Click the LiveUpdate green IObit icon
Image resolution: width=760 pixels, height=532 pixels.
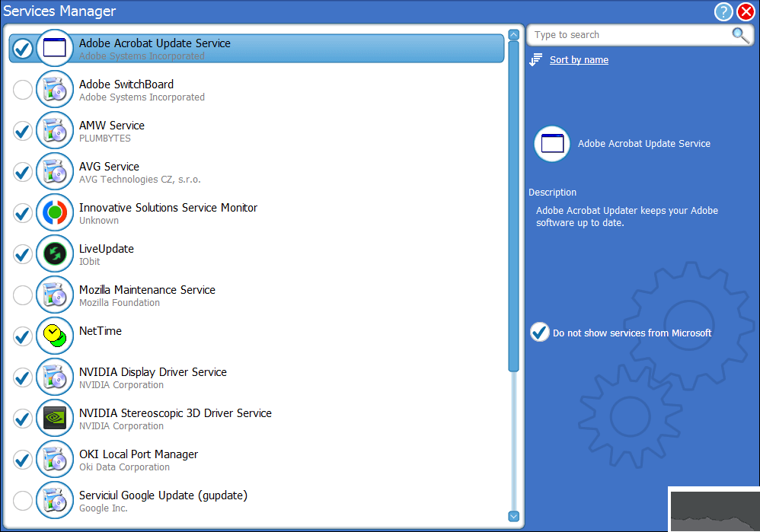[x=54, y=253]
